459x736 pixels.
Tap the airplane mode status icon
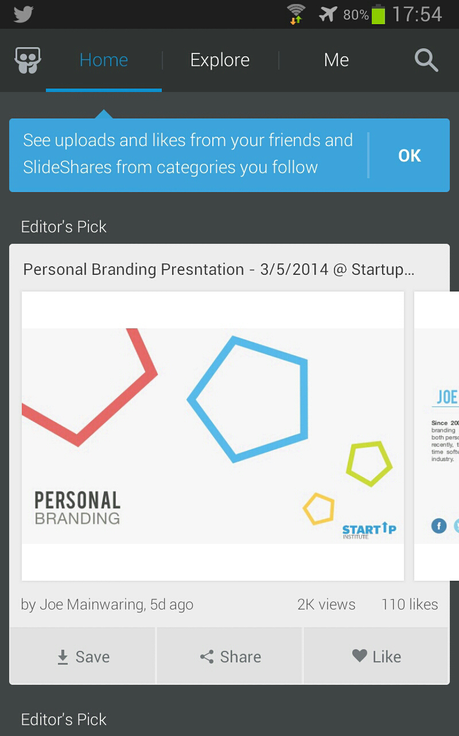coord(328,14)
